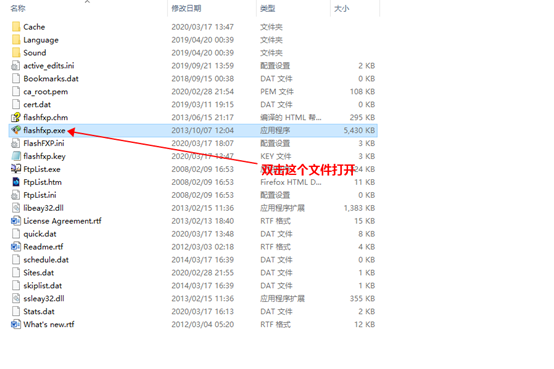Select the file name Cache
Screen dimensions: 554x369
tap(34, 27)
